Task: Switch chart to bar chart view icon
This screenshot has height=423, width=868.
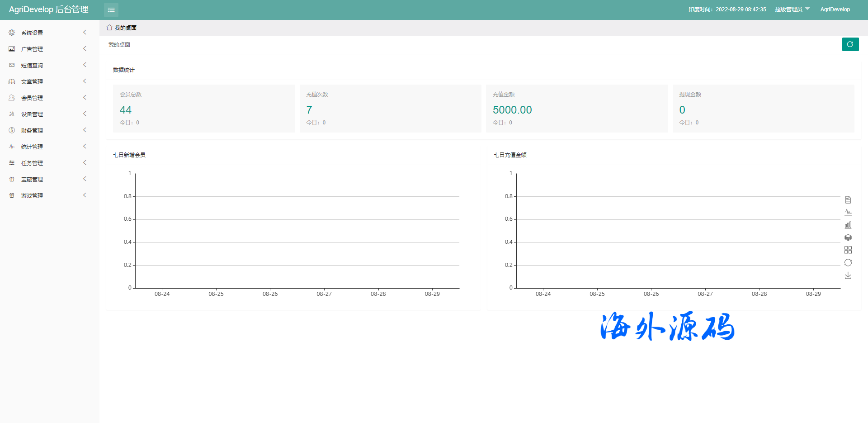Action: [848, 225]
